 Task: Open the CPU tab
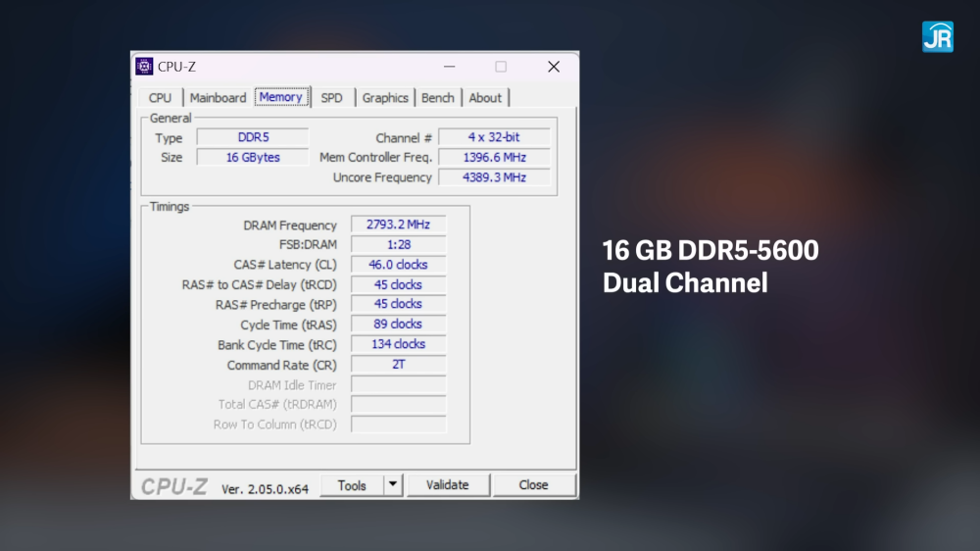(160, 98)
